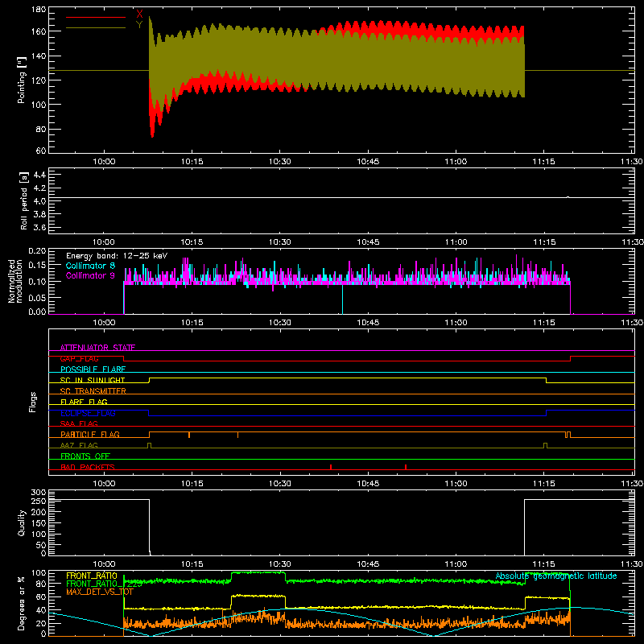Click the '10:15' time label under Flags plot
This screenshot has height=644, width=644.
[192, 484]
